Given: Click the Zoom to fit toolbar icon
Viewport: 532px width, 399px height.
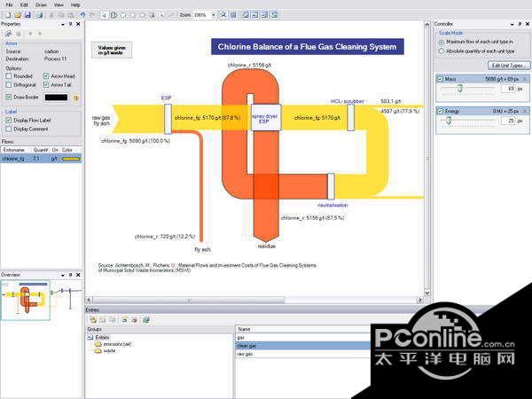Looking at the screenshot, I should pos(223,15).
